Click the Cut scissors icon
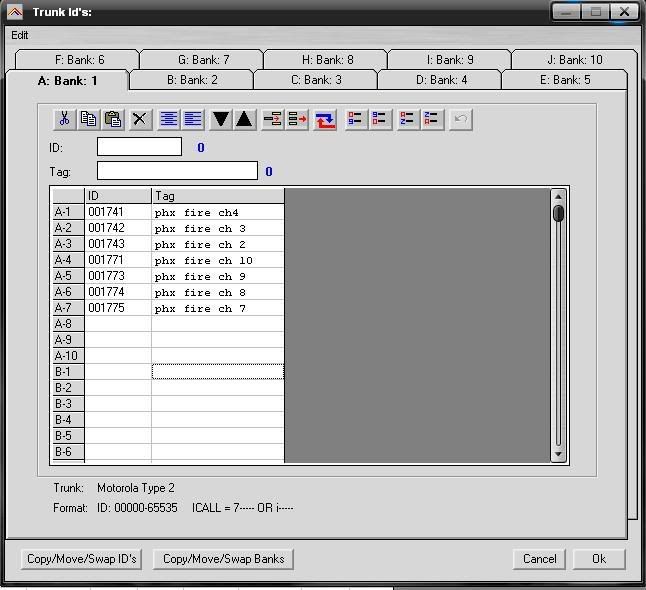The height and width of the screenshot is (590, 646). (x=65, y=119)
